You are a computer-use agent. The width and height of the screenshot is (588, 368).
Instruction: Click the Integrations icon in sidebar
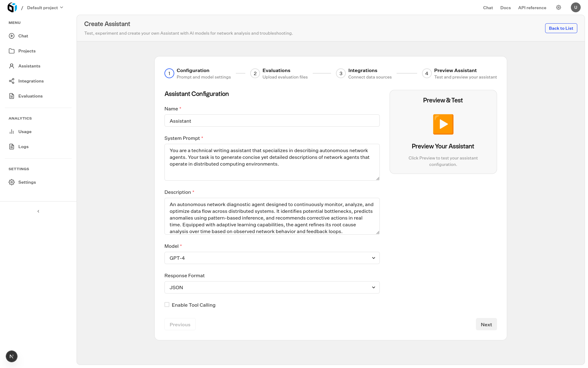coord(12,81)
